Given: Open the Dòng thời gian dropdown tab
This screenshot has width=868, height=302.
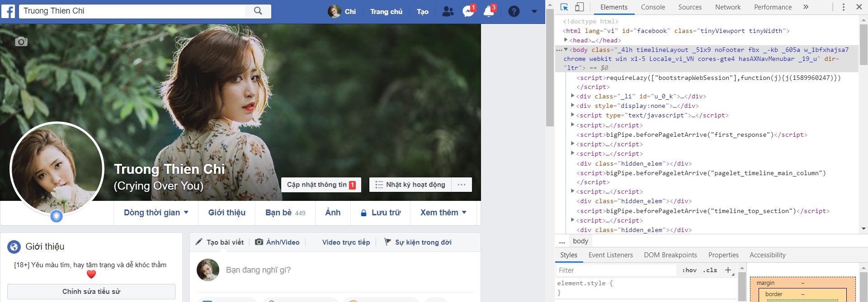Looking at the screenshot, I should [156, 213].
